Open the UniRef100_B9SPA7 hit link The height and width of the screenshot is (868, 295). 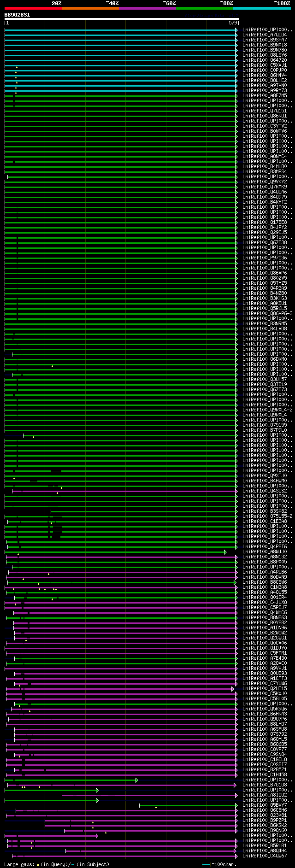click(265, 40)
